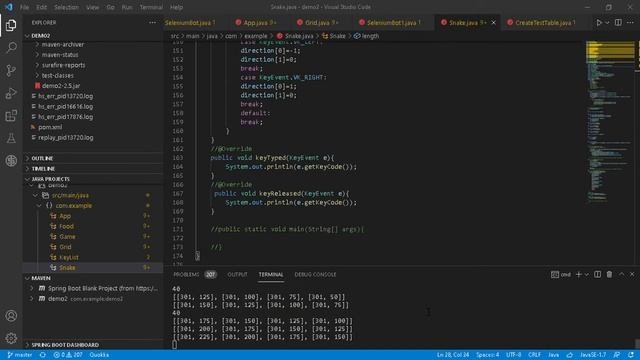This screenshot has width=640, height=360.
Task: Click the Ln 28, Col 24 status item
Action: pos(453,355)
